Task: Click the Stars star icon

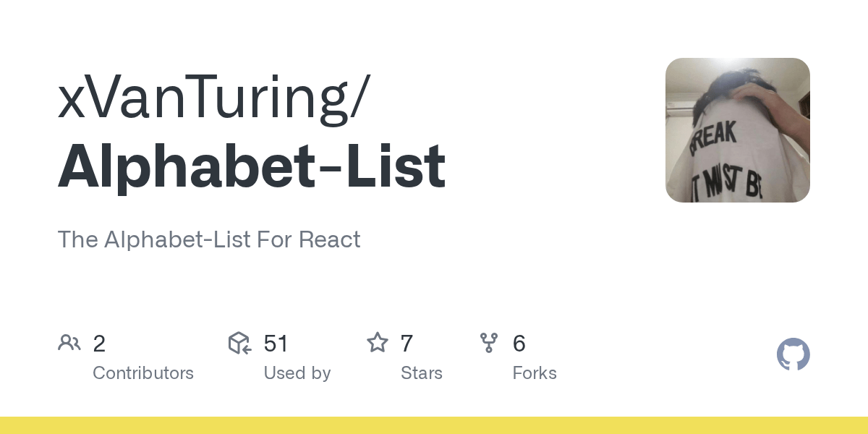Action: tap(378, 342)
